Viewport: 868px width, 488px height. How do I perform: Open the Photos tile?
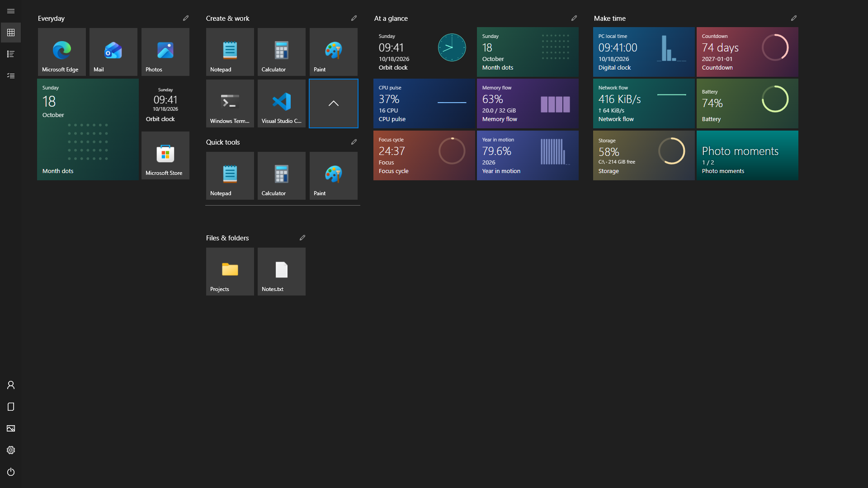pyautogui.click(x=165, y=52)
